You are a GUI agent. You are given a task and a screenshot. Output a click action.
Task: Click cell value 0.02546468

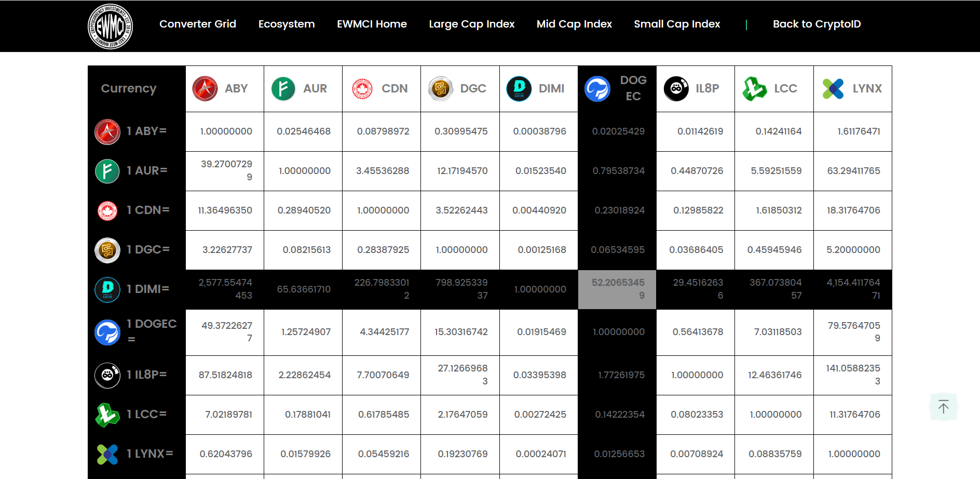point(304,131)
